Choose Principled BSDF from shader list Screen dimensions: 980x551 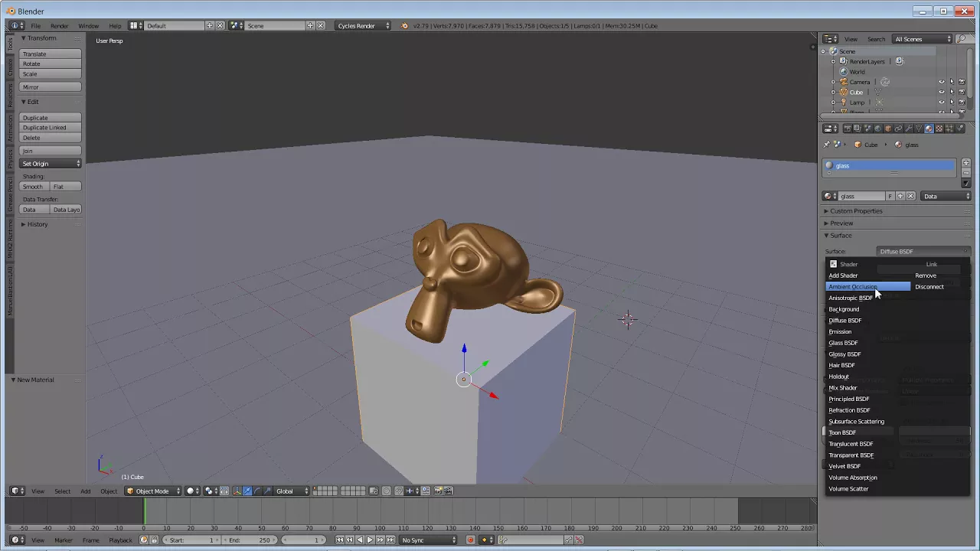click(x=848, y=399)
